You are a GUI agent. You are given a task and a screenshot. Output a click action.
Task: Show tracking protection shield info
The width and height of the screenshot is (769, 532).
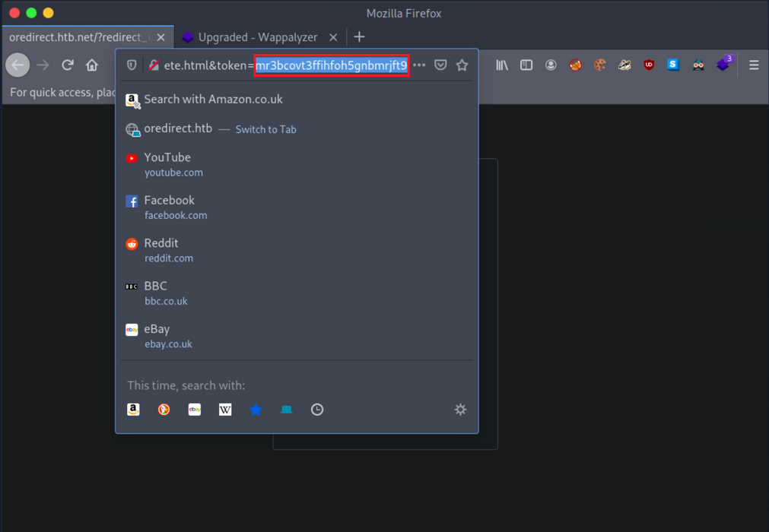click(132, 65)
